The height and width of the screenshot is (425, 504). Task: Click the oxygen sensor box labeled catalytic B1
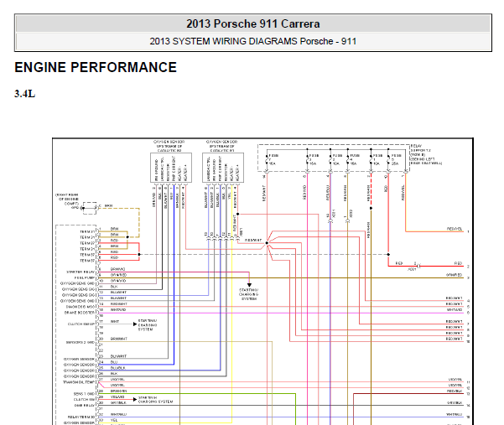click(x=223, y=168)
